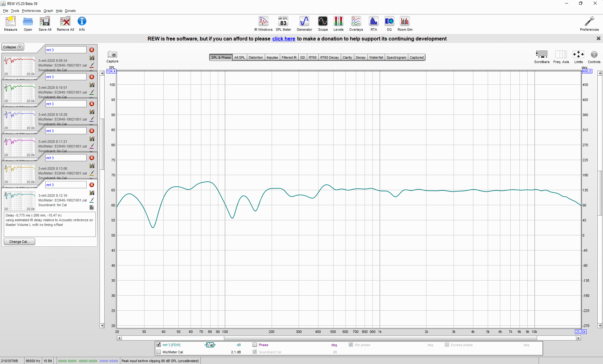Screen dimensions: 603x364
Task: Enable the Phase trace checkbox
Action: pos(255,345)
